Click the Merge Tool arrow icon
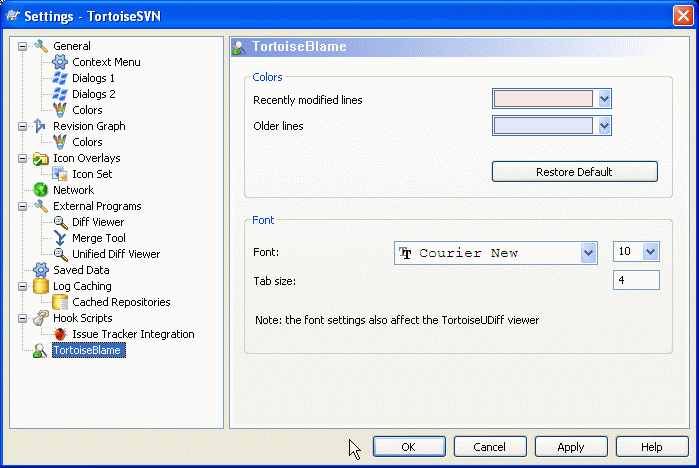 click(60, 238)
